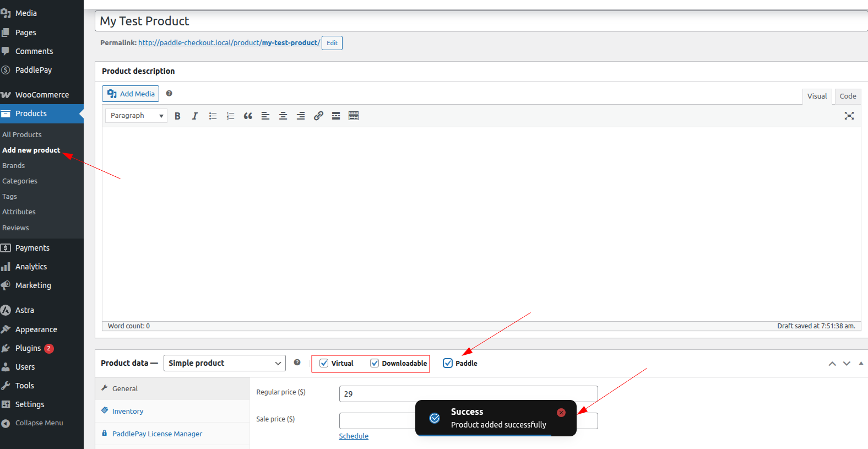Open Astra in the admin sidebar
The height and width of the screenshot is (449, 868).
[x=42, y=310]
